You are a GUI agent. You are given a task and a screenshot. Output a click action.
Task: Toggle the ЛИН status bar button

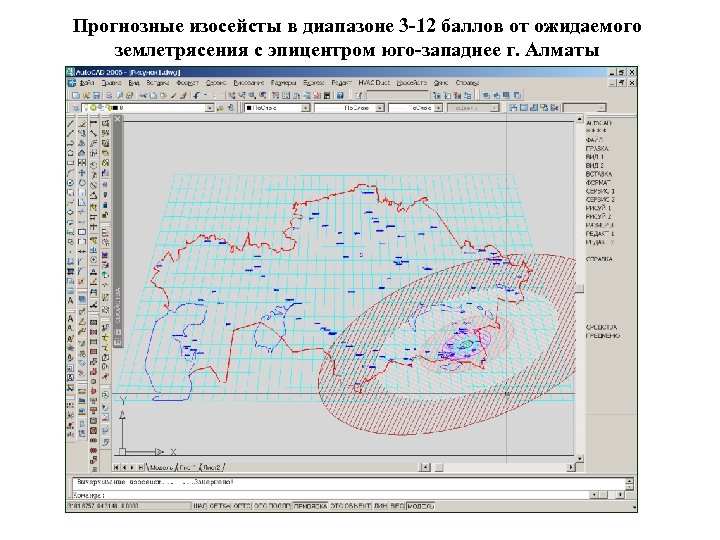coord(381,506)
